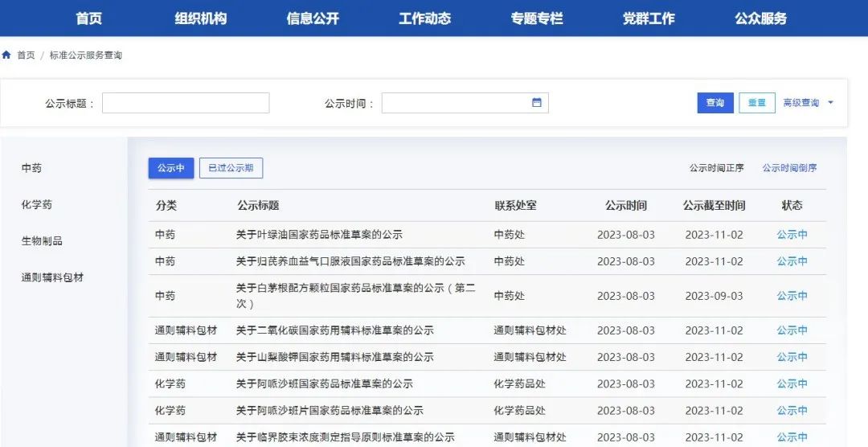This screenshot has height=447, width=868.
Task: Select 通则辅料包材 sidebar category
Action: coord(52,277)
